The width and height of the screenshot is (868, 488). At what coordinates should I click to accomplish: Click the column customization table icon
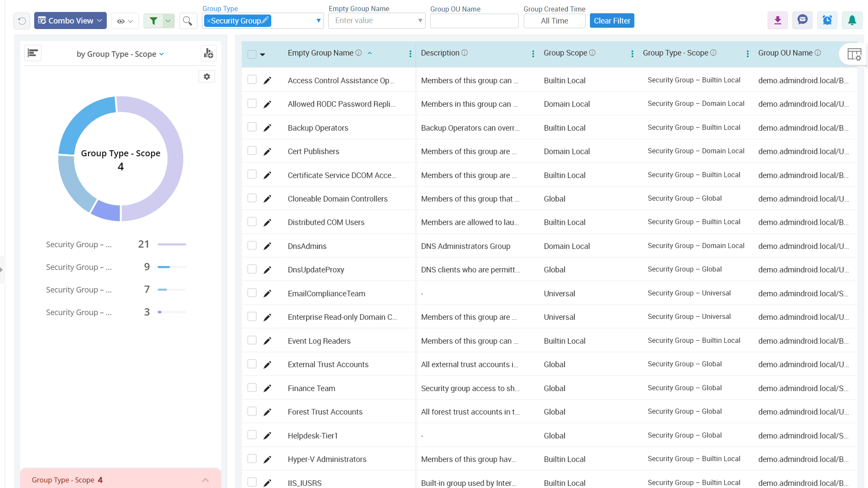[854, 54]
